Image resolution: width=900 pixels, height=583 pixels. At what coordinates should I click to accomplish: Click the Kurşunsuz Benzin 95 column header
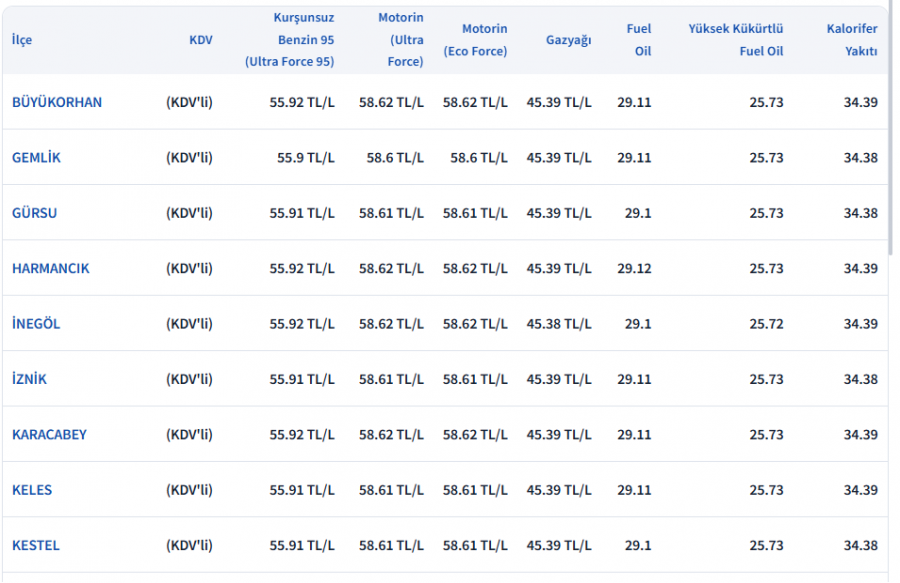pos(290,40)
